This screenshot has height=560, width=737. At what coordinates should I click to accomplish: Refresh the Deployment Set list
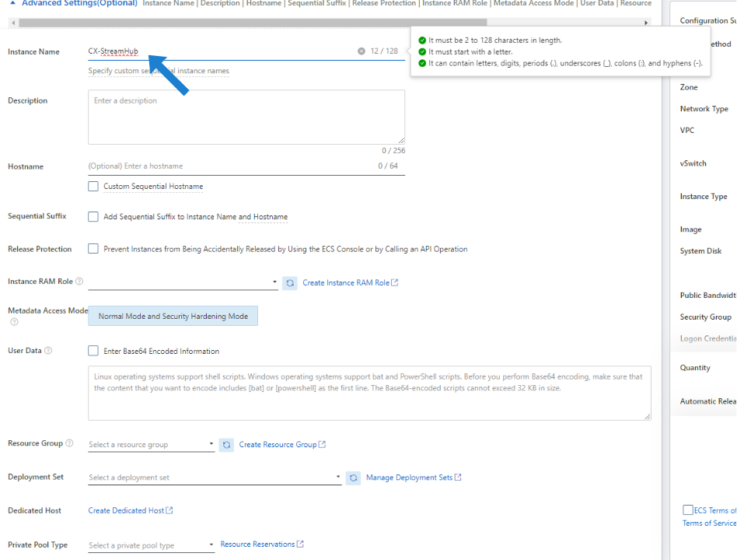click(x=353, y=478)
